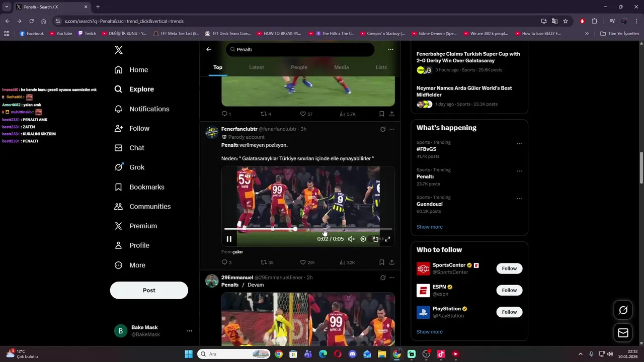
Task: Open Discord from Windows taskbar
Action: coord(352,354)
